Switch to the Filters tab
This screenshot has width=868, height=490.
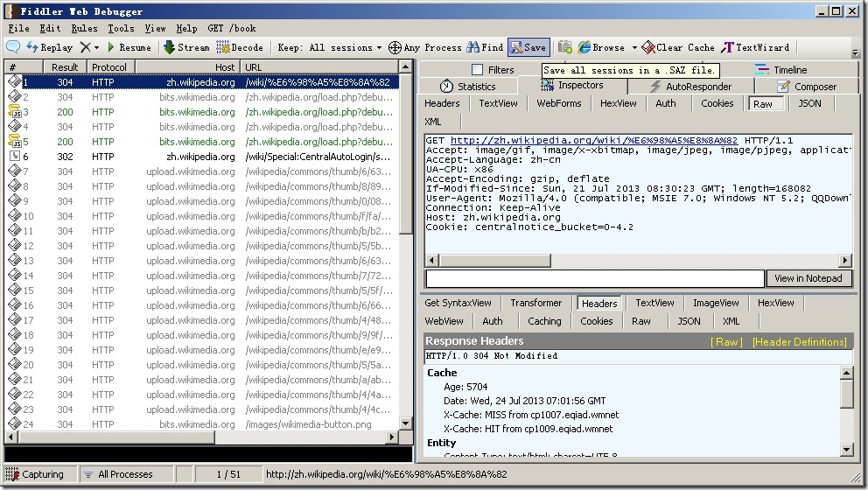click(493, 70)
